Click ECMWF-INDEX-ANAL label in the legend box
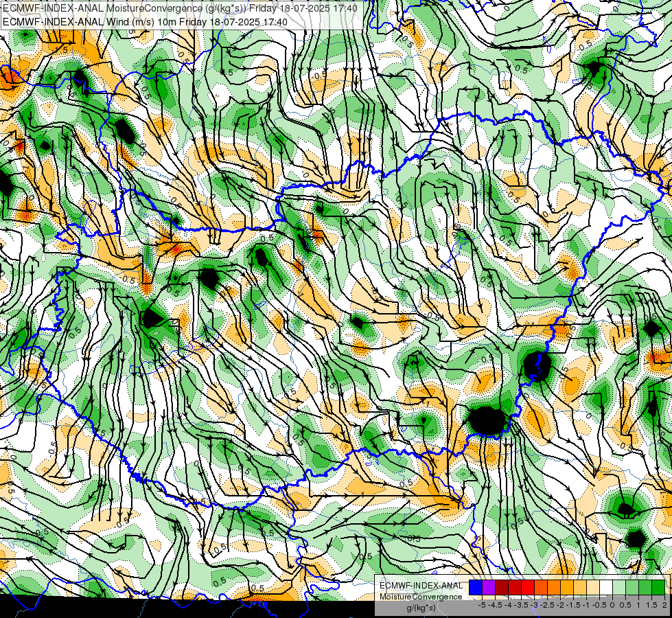 (x=421, y=586)
